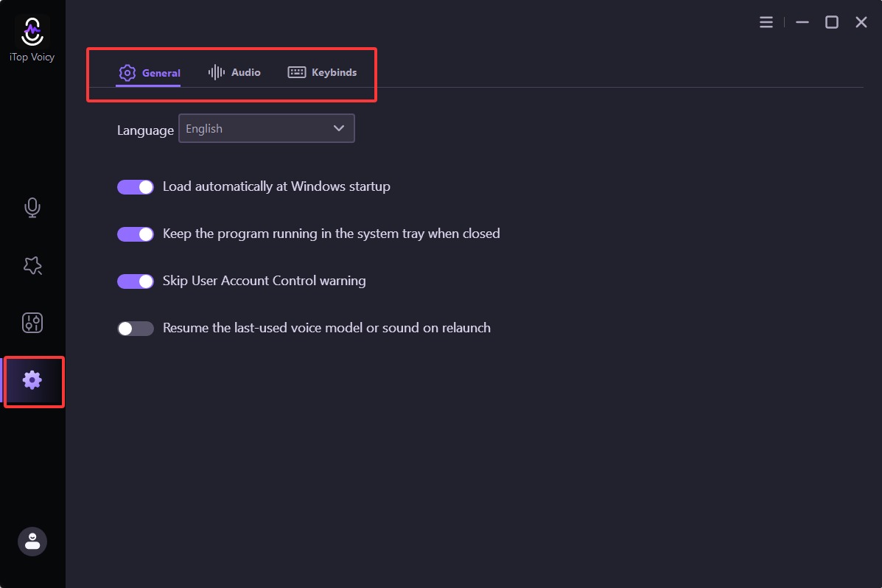Open the mixer sliders page in sidebar
Viewport: 882px width, 588px height.
click(32, 323)
